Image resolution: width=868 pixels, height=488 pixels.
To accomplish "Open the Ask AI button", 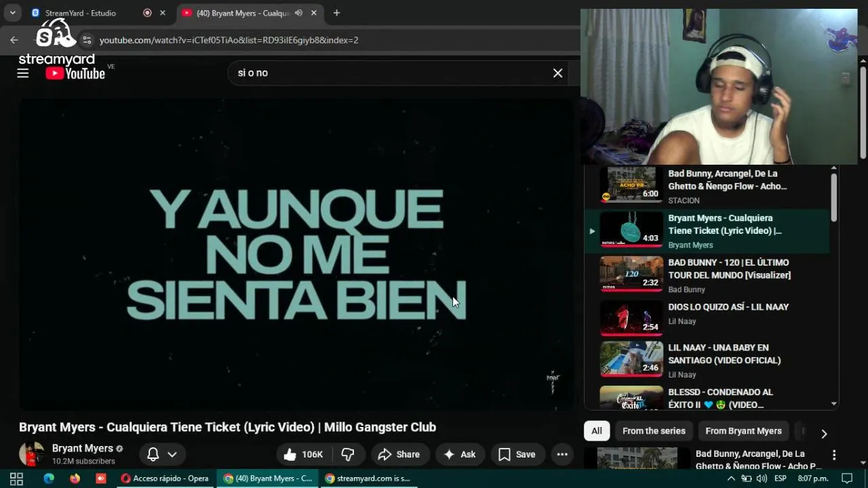I will tap(460, 454).
